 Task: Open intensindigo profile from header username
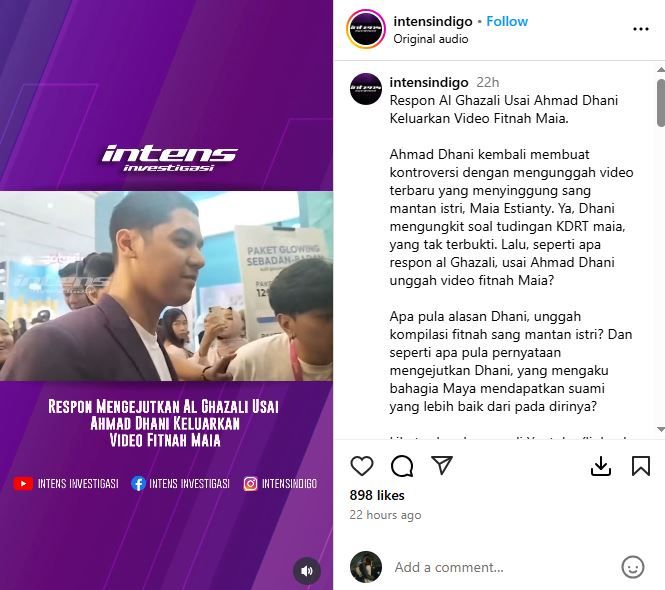click(x=433, y=21)
